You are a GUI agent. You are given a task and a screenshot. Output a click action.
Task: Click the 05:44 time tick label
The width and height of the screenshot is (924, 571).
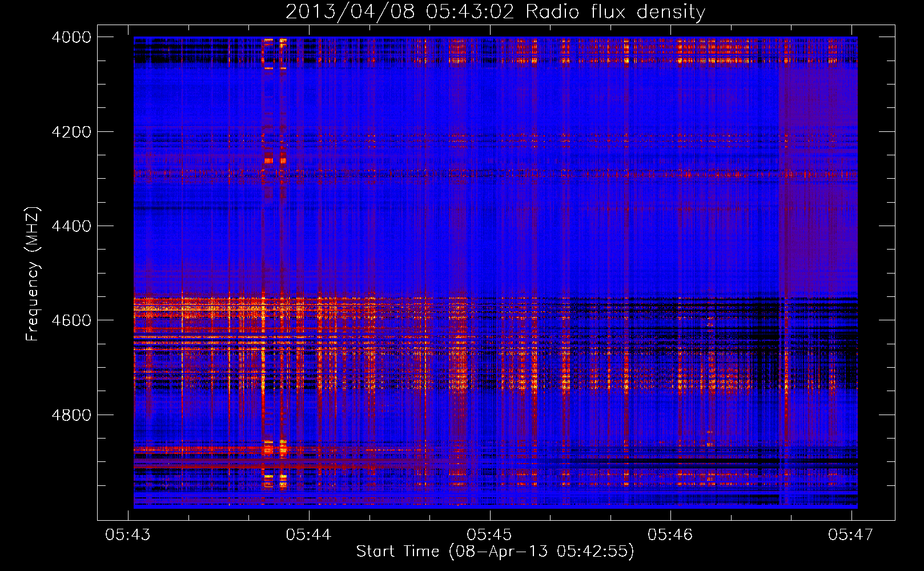click(x=309, y=534)
